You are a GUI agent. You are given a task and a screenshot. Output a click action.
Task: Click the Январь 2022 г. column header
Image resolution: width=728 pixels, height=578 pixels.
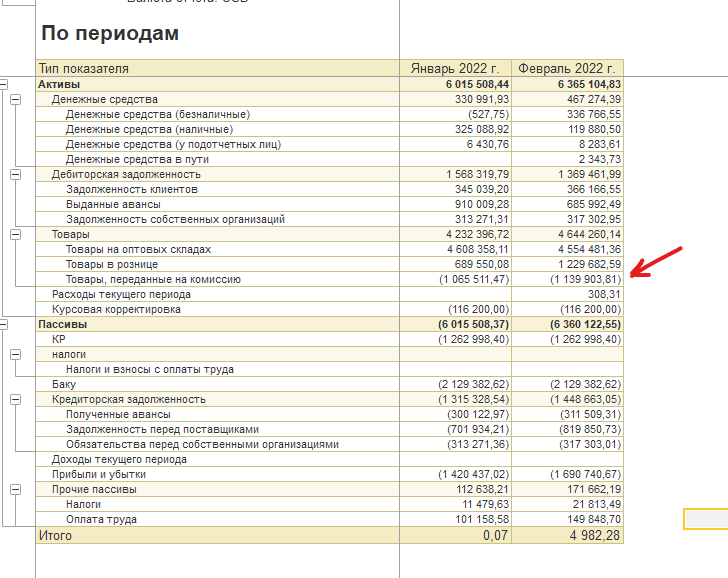click(x=455, y=69)
